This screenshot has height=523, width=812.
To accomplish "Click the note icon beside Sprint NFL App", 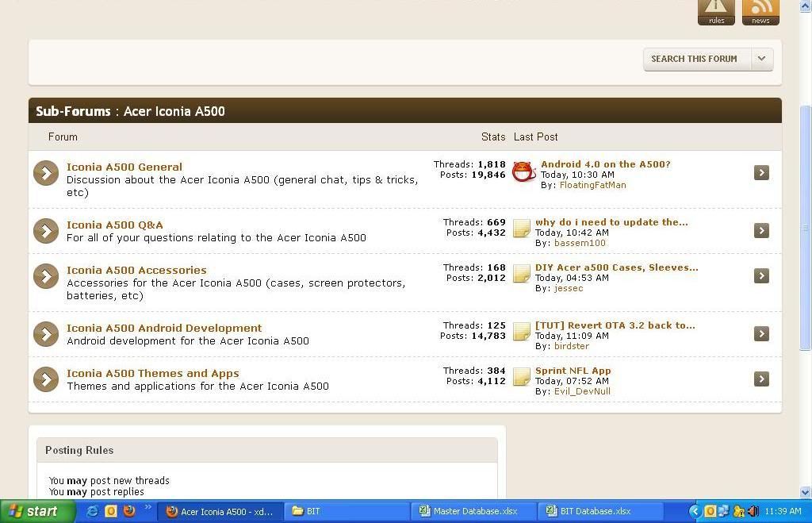I will click(x=522, y=377).
